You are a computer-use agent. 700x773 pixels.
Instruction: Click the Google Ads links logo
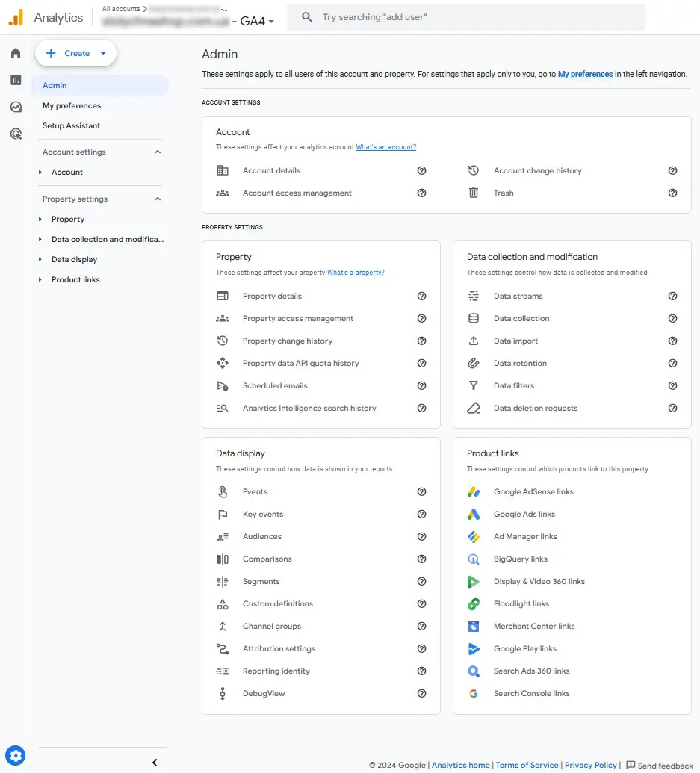click(473, 514)
